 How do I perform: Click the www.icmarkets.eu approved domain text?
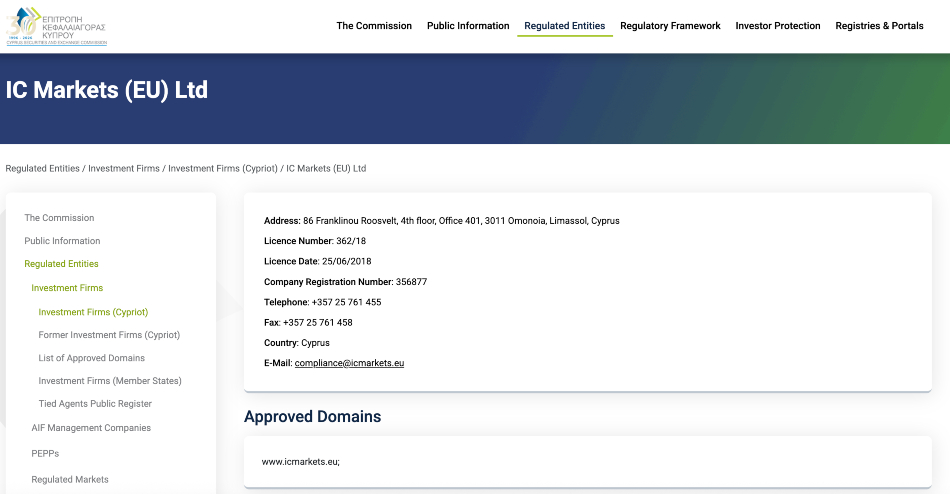(301, 462)
